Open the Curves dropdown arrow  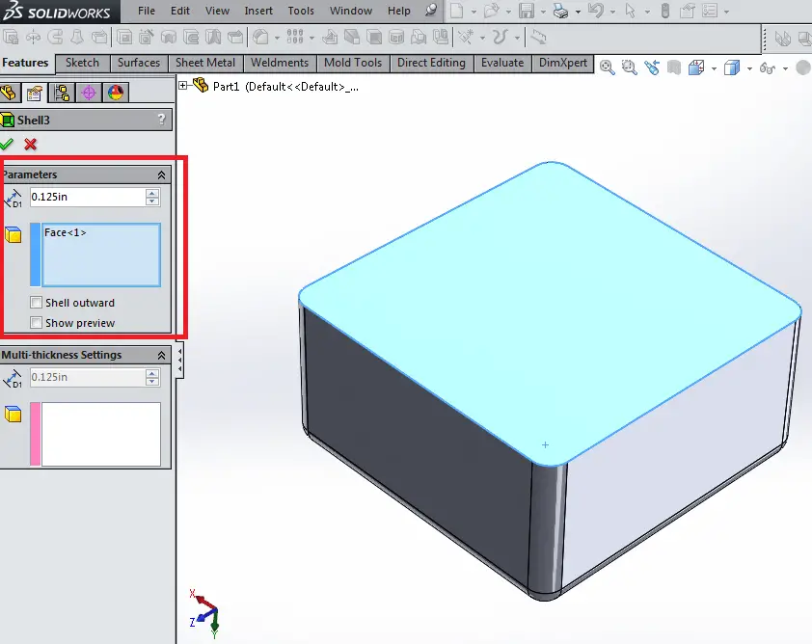517,38
